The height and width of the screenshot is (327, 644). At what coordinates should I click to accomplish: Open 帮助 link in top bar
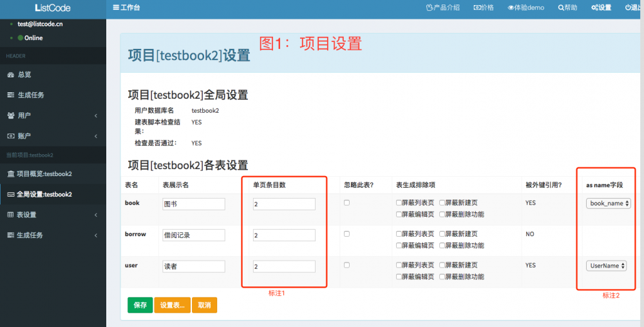point(567,7)
